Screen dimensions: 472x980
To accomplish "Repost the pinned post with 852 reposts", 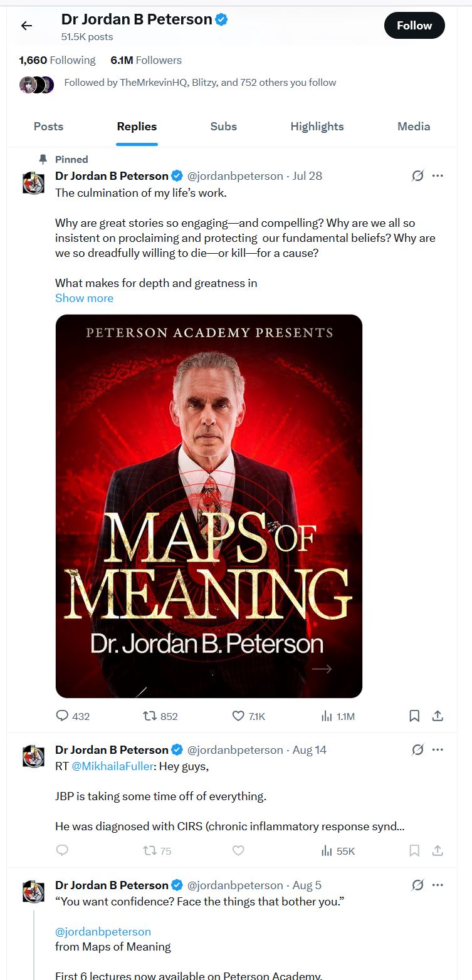I will click(x=150, y=716).
